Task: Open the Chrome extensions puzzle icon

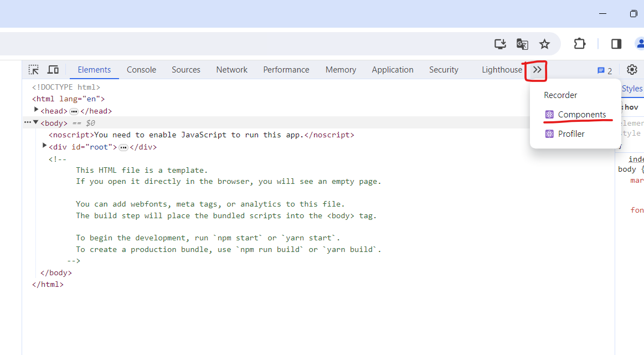Action: click(578, 44)
